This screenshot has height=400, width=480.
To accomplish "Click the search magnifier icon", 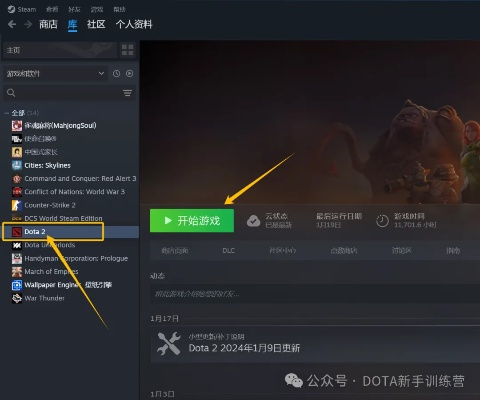I will (x=11, y=93).
